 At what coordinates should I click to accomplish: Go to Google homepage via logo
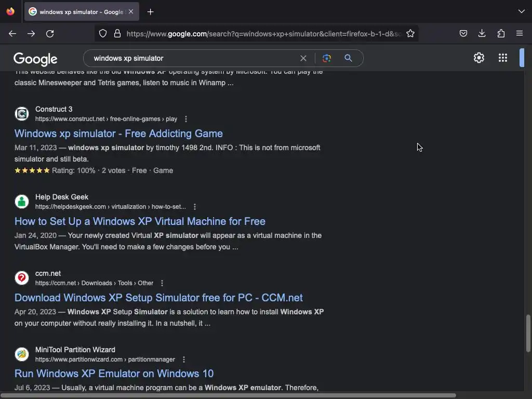[x=36, y=59]
